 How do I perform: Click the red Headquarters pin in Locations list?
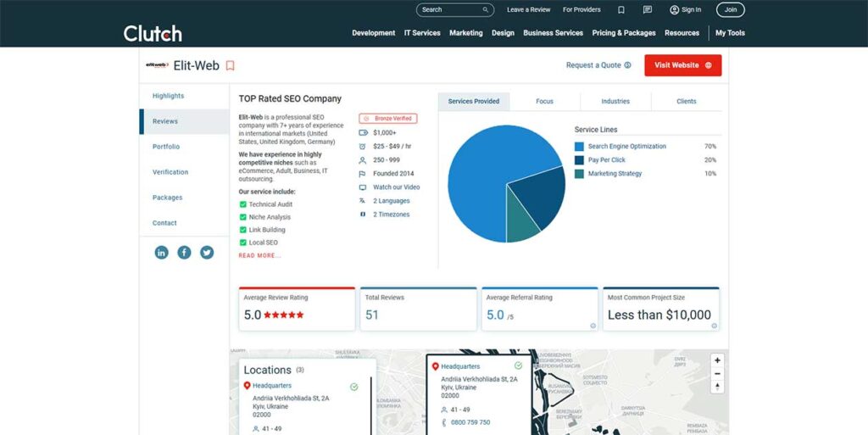247,386
